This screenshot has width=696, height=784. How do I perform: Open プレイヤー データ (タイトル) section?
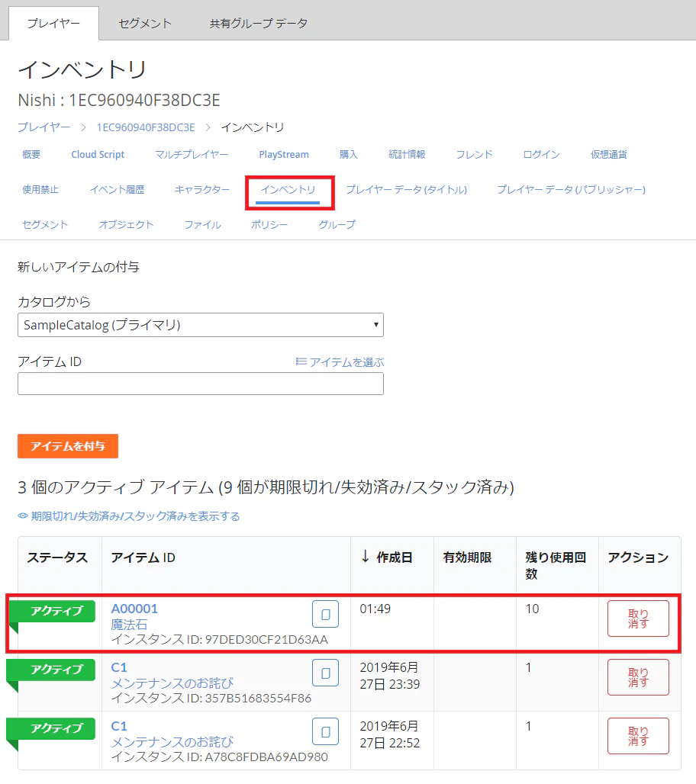coord(406,189)
